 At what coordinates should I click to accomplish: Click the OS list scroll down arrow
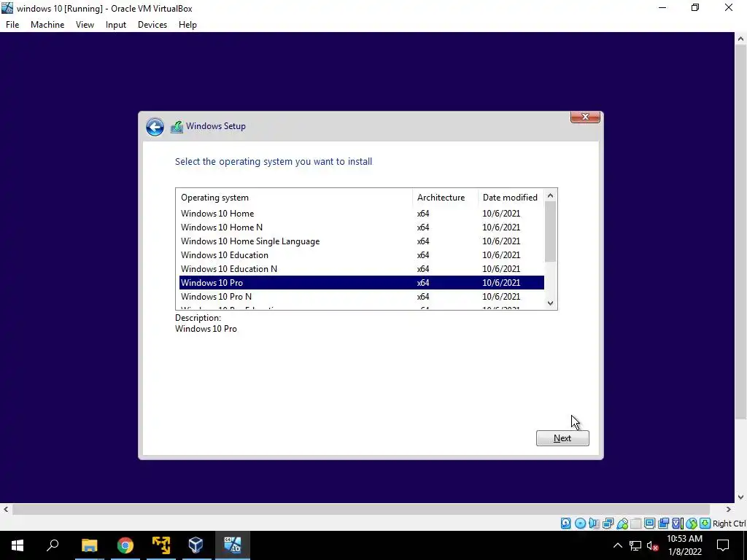[x=550, y=303]
